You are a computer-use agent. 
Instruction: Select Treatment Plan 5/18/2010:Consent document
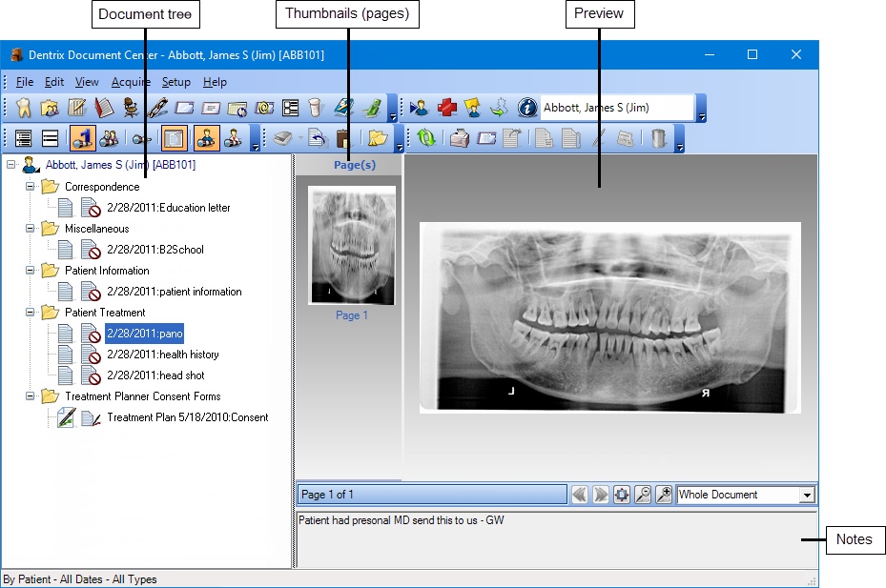[187, 417]
